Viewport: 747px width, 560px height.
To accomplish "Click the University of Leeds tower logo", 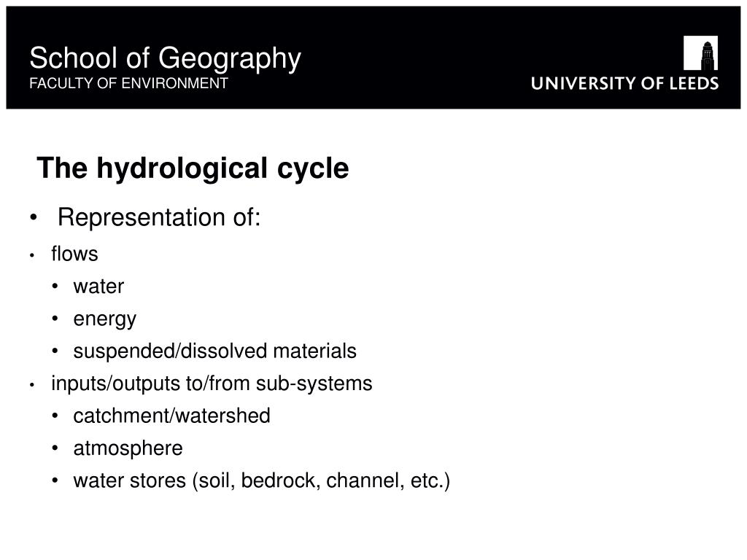I will point(700,53).
